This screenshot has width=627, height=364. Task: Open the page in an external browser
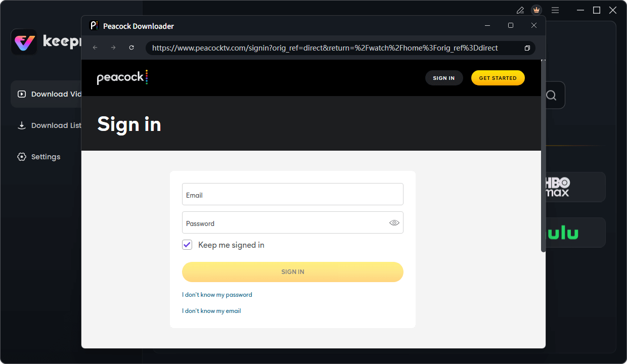(527, 48)
